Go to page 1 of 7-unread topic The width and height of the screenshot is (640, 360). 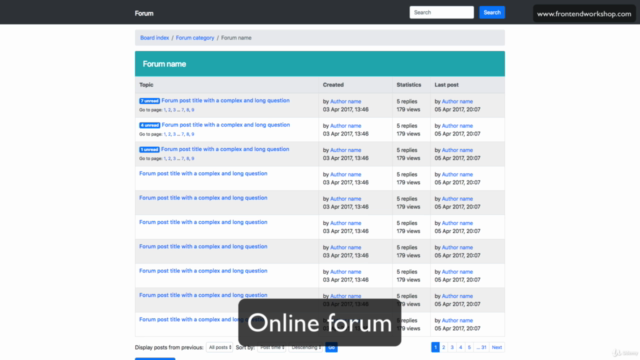point(164,110)
